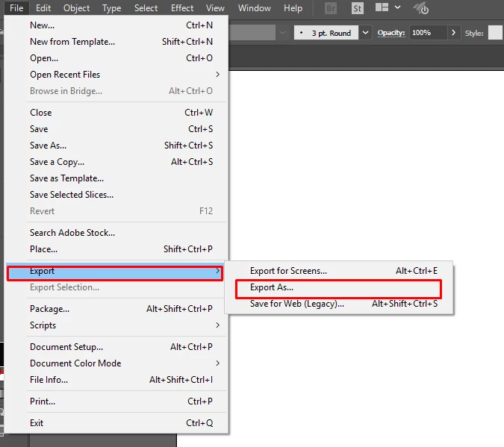The image size is (504, 447).
Task: Open the Type menu
Action: tap(111, 8)
